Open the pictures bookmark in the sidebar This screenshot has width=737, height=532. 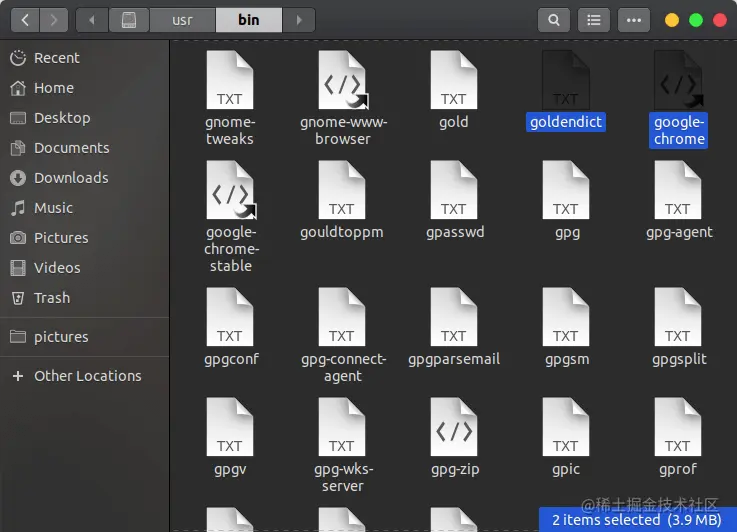click(x=85, y=337)
